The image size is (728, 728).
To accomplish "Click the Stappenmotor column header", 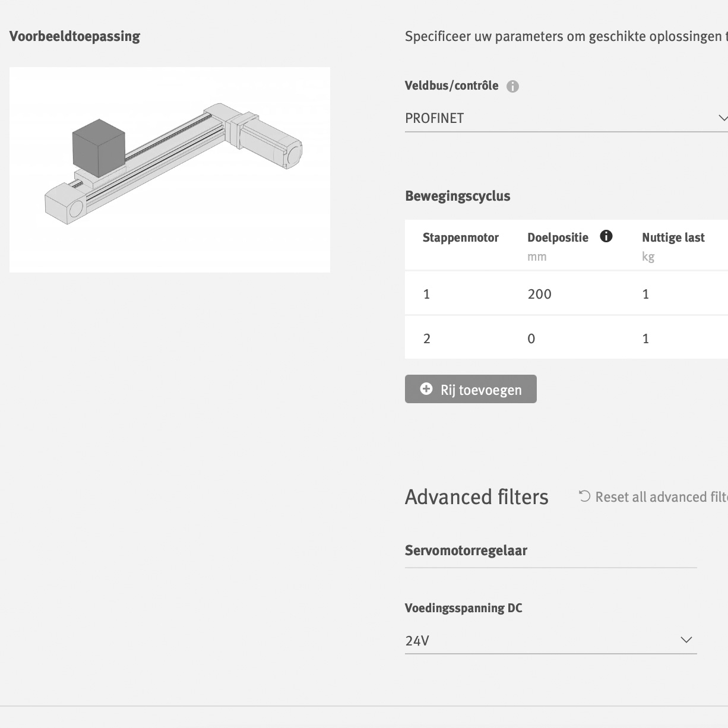I will coord(460,238).
